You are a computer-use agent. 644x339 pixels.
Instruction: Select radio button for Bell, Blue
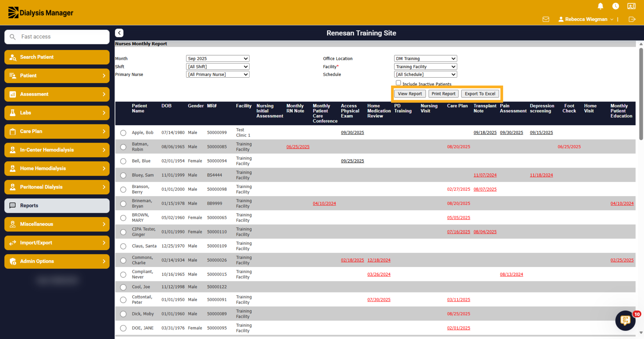[x=123, y=161]
